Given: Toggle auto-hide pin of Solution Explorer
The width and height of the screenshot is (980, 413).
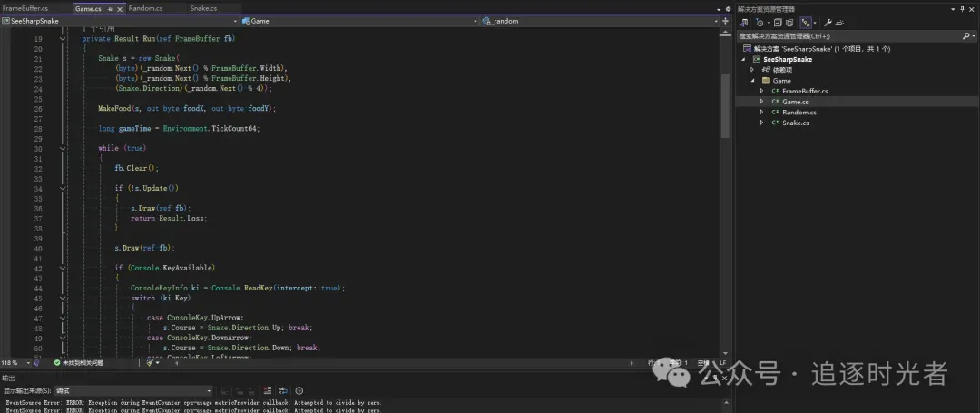Looking at the screenshot, I should 962,8.
